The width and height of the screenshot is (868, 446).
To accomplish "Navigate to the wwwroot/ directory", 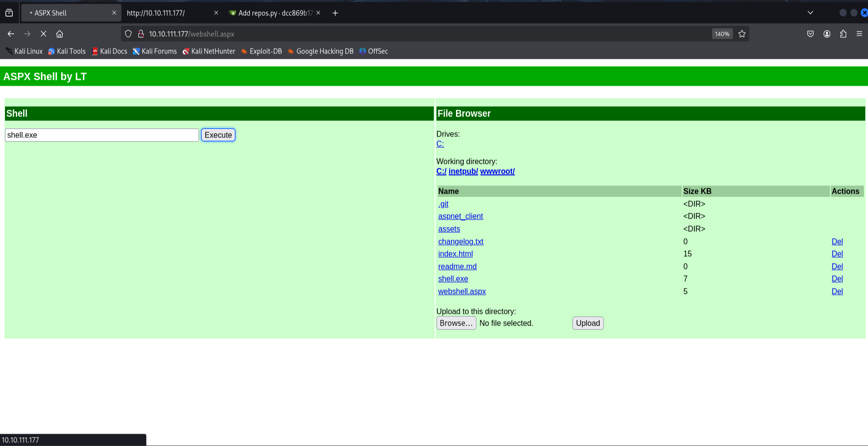I will tap(497, 172).
